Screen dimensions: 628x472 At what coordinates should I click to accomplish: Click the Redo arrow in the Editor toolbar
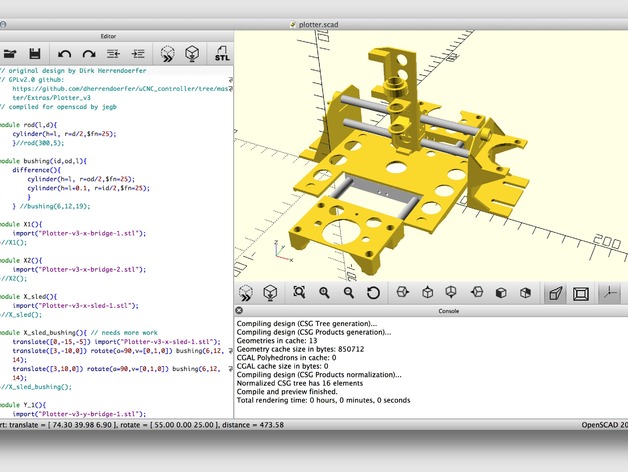(88, 53)
